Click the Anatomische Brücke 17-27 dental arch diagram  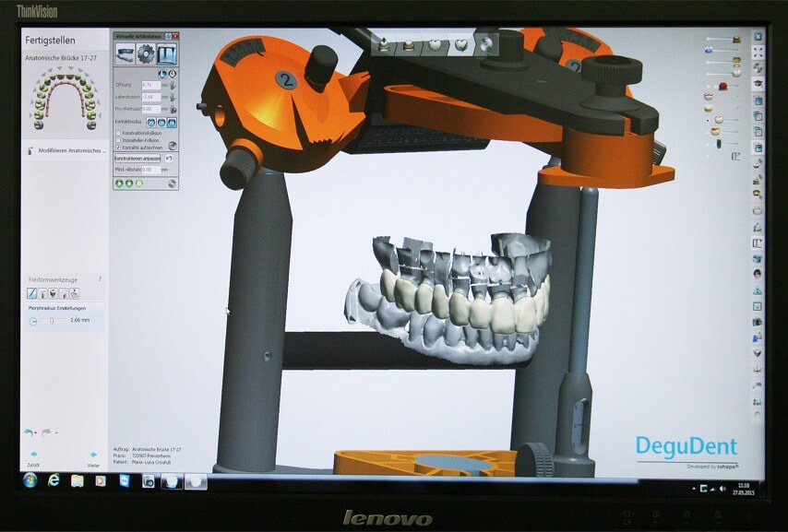65,98
